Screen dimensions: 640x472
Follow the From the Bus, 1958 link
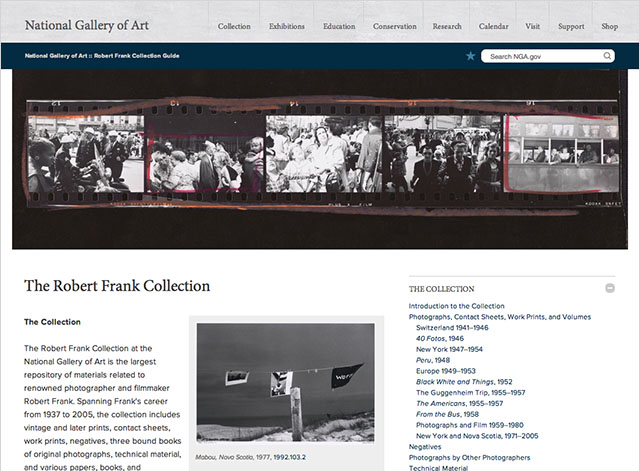point(447,414)
